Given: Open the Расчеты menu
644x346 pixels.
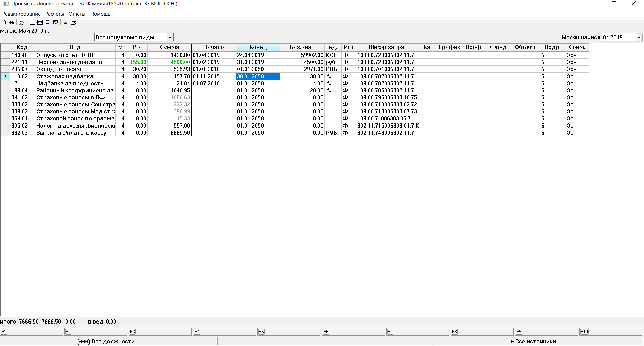Looking at the screenshot, I should tap(55, 14).
